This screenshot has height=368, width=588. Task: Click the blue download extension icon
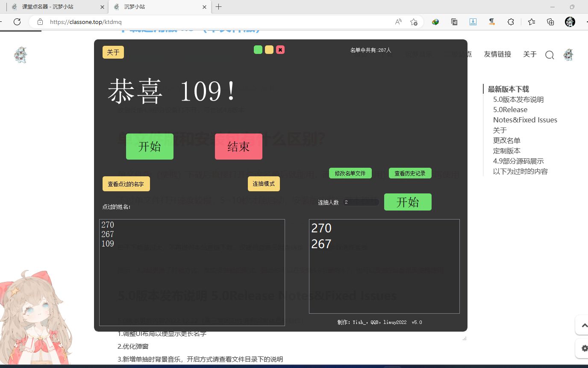[473, 22]
